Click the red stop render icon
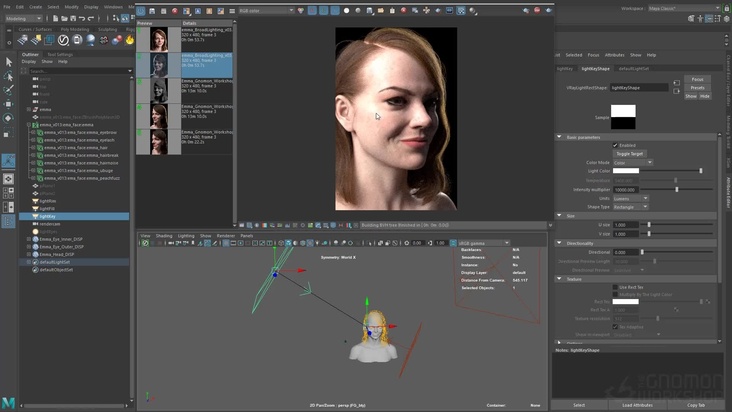732x412 pixels. tap(175, 11)
